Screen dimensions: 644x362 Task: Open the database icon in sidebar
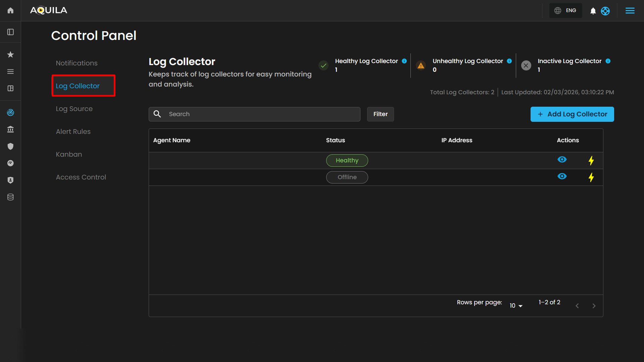(10, 197)
